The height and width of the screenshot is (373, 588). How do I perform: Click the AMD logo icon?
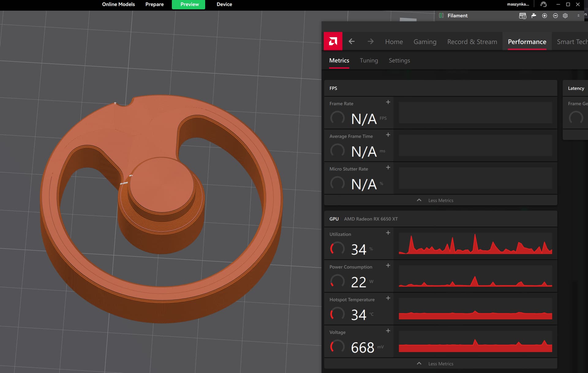coord(333,41)
